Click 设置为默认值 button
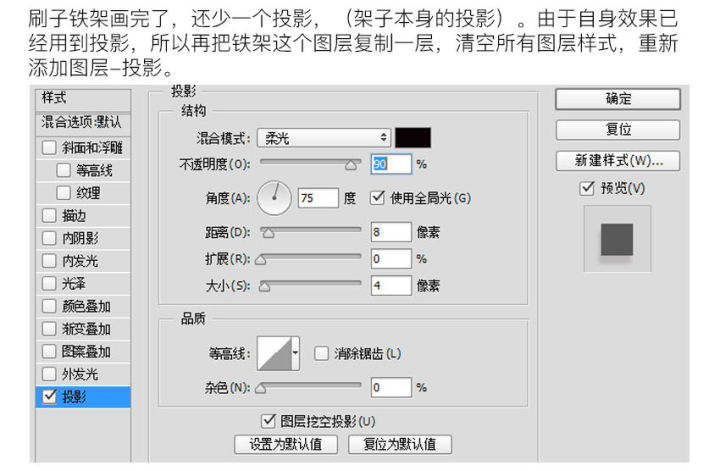 [x=285, y=444]
